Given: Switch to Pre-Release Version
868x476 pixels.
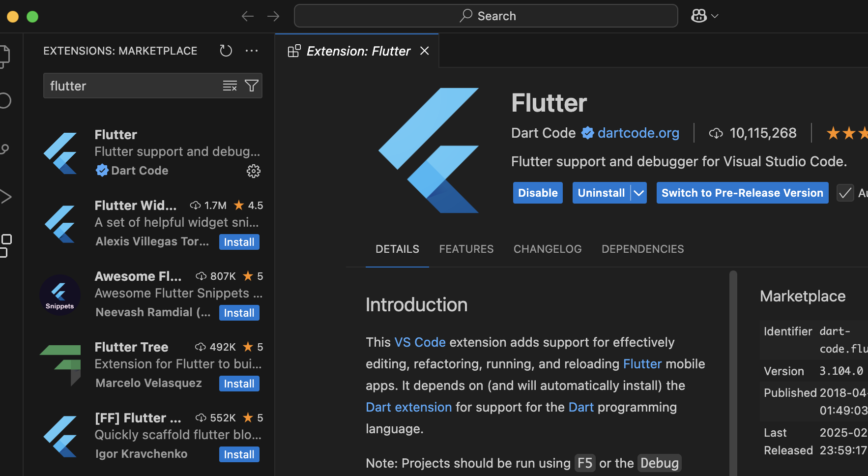Looking at the screenshot, I should coord(742,193).
